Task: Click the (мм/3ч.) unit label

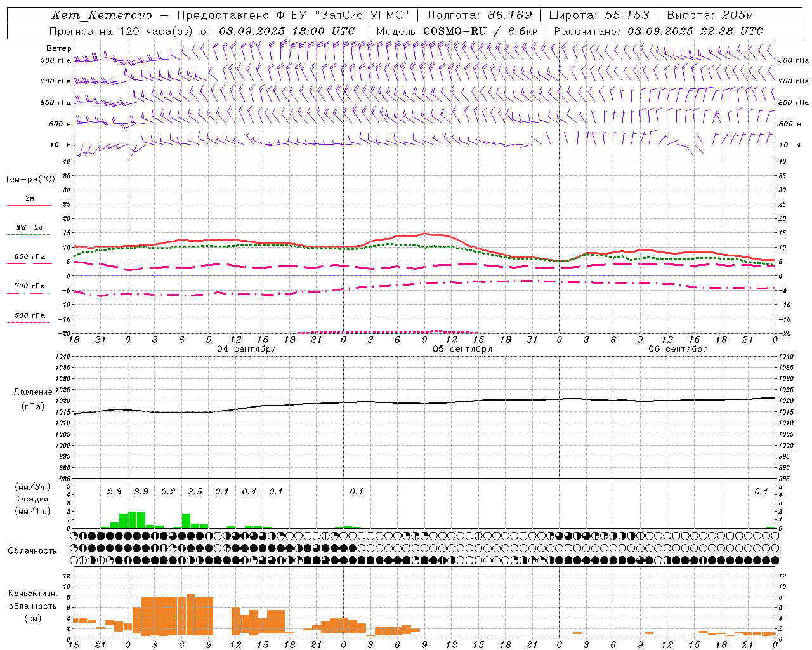Action: point(32,487)
